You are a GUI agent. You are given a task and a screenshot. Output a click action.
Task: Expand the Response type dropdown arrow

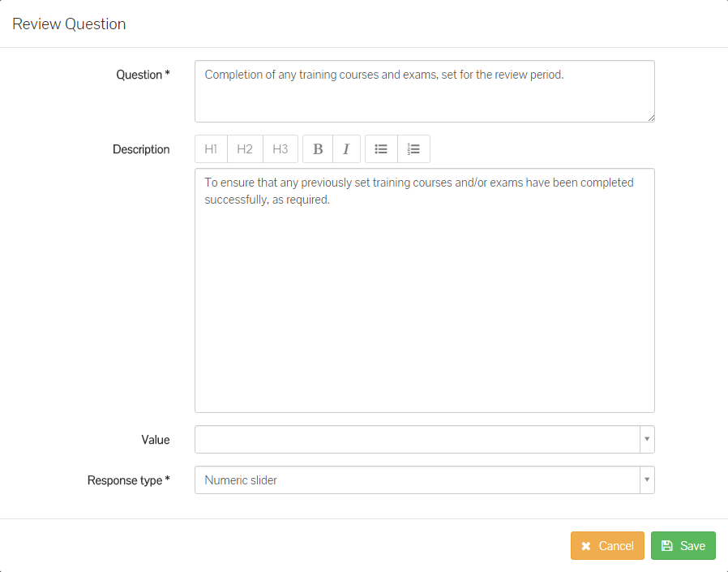[x=647, y=480]
